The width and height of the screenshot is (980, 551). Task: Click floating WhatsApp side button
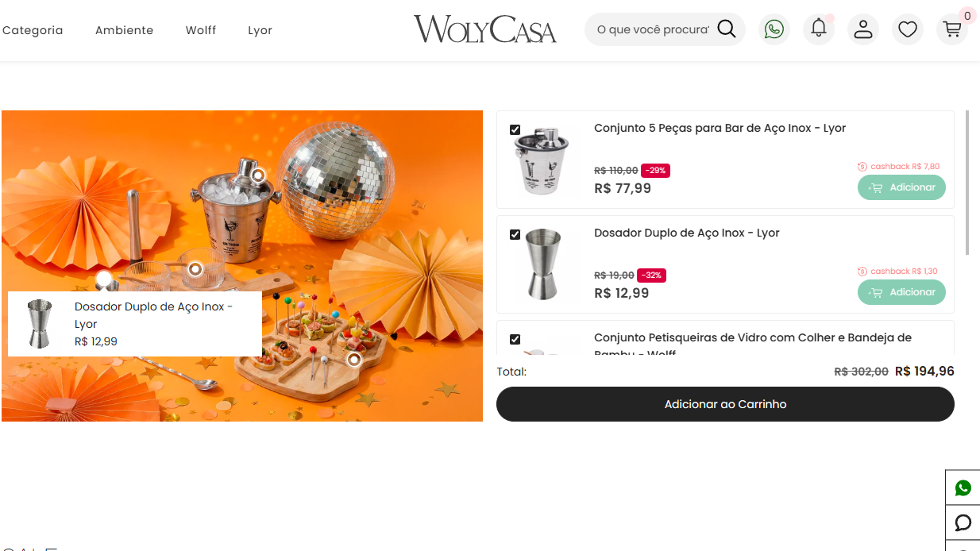(x=963, y=487)
